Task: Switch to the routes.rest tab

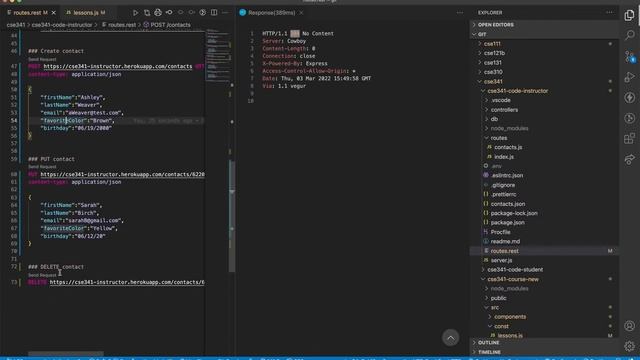Action: pyautogui.click(x=31, y=13)
